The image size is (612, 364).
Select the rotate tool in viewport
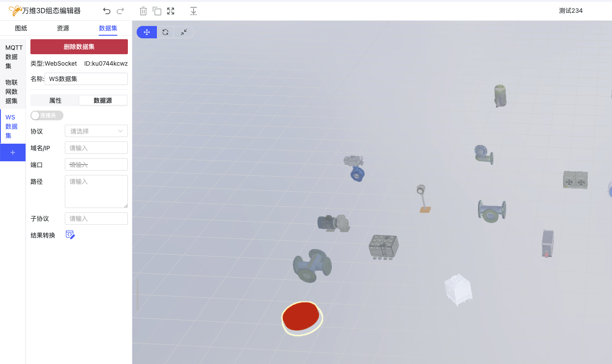coord(165,32)
